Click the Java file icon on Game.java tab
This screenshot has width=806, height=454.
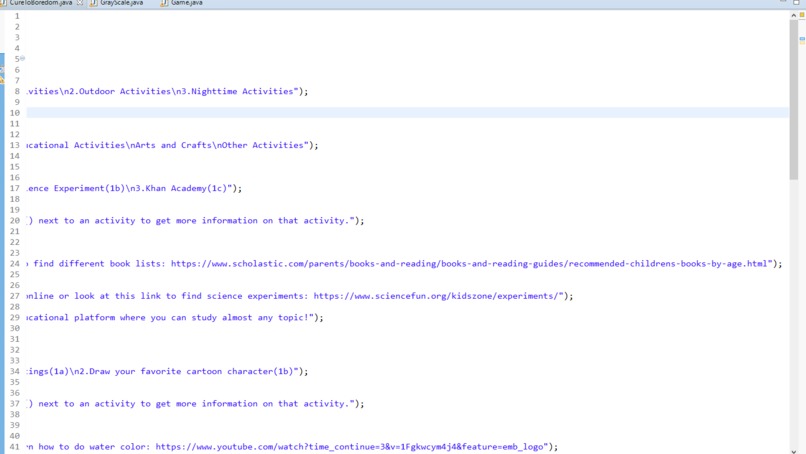tap(164, 3)
